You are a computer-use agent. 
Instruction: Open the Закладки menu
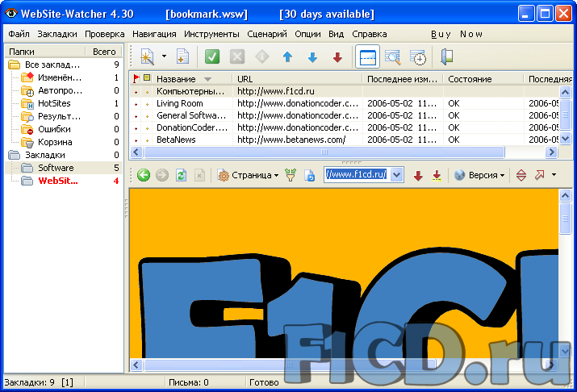(57, 34)
